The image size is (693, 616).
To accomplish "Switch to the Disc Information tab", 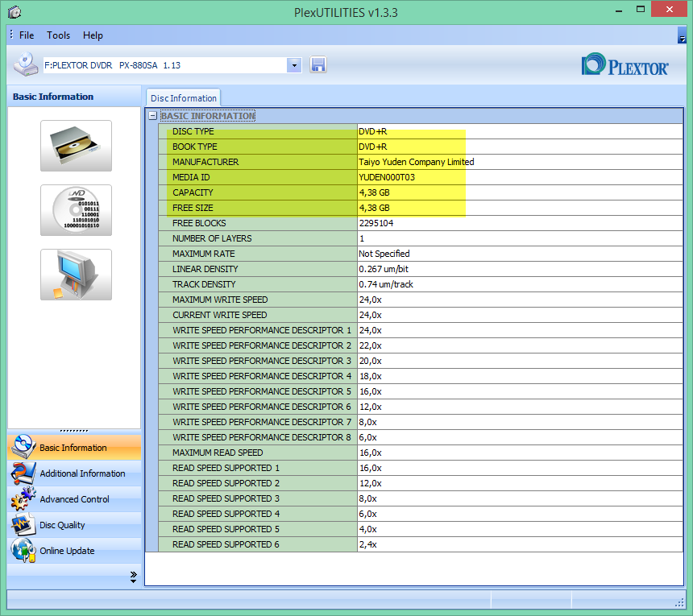I will click(x=184, y=98).
